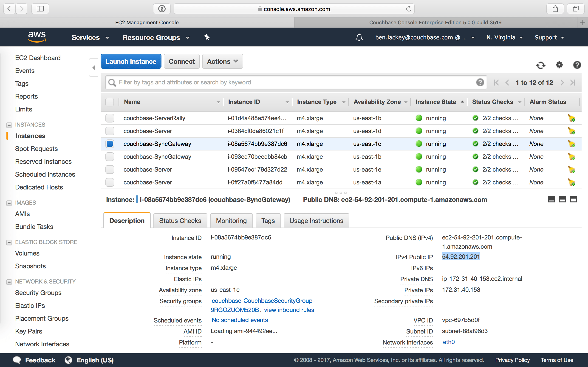Open the Actions dropdown

tap(222, 61)
